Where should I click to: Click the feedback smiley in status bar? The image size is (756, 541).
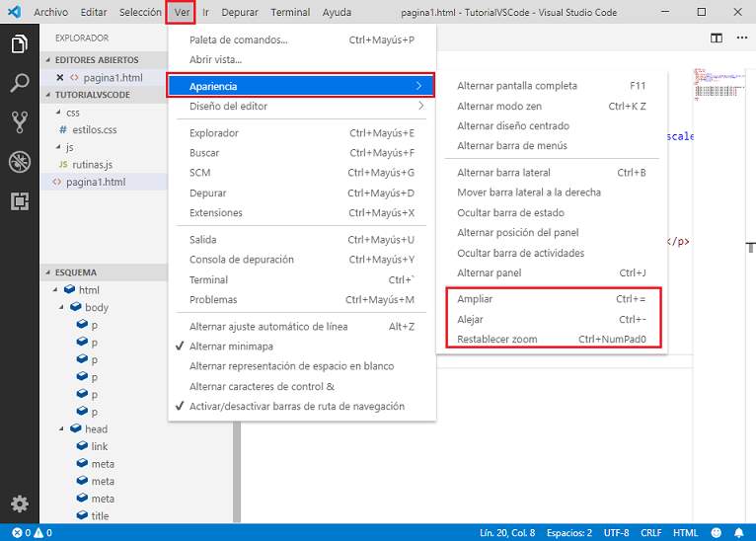point(716,533)
